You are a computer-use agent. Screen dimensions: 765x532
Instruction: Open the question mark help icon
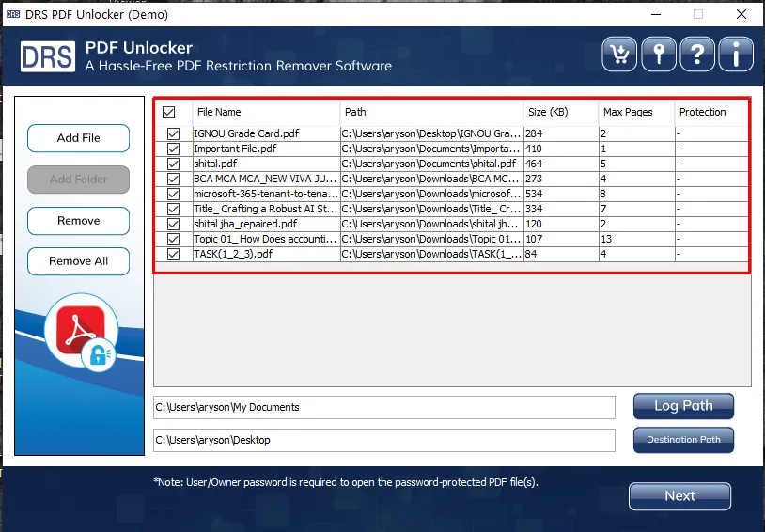click(x=697, y=55)
